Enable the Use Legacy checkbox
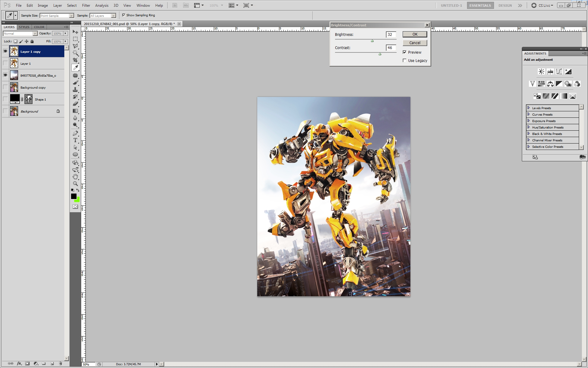Screen dimensions: 588x368 pos(405,60)
